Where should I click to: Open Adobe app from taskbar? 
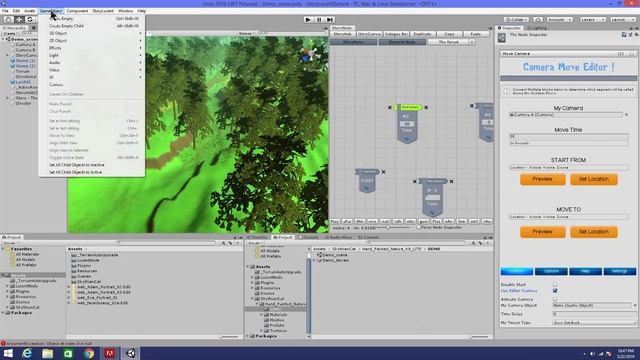coord(109,353)
